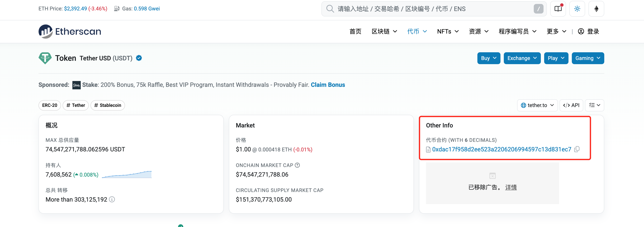Click the Tether USDT token logo
This screenshot has width=644, height=227.
point(45,58)
